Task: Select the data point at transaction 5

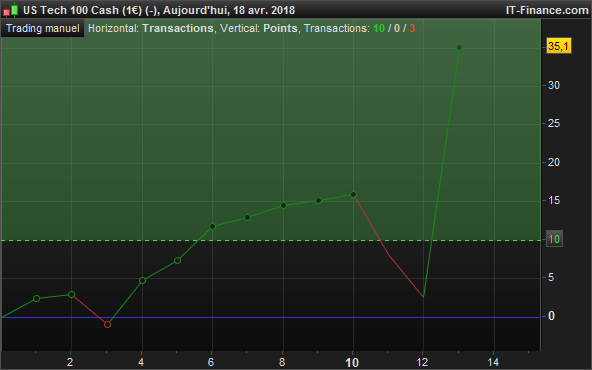Action: coord(177,261)
